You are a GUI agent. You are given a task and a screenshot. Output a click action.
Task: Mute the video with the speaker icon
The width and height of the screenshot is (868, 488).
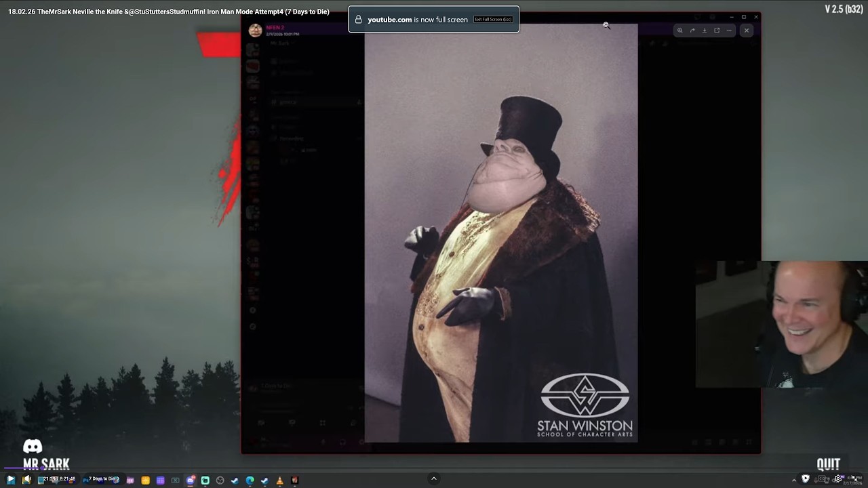click(26, 479)
